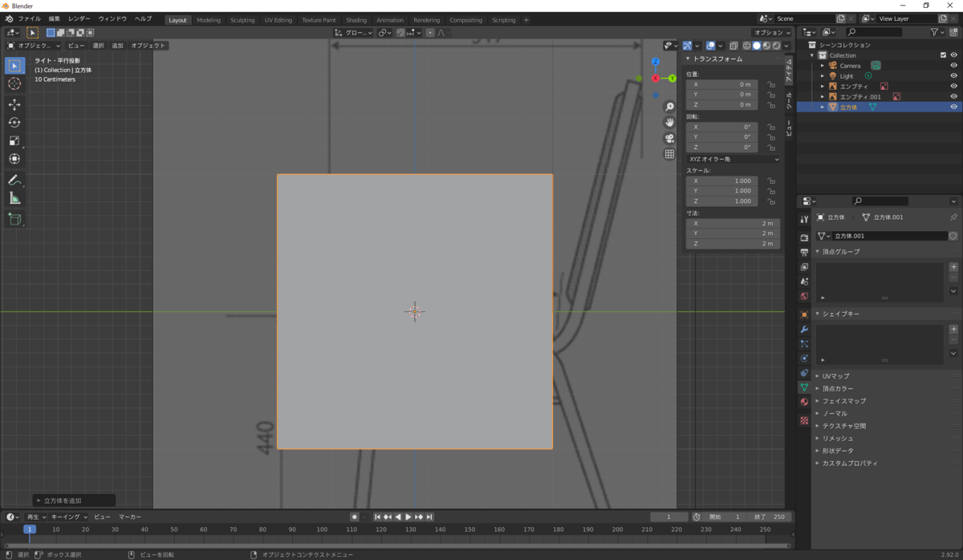Screen dimensions: 963x560
Task: Hide the Light object in outliner
Action: point(953,76)
